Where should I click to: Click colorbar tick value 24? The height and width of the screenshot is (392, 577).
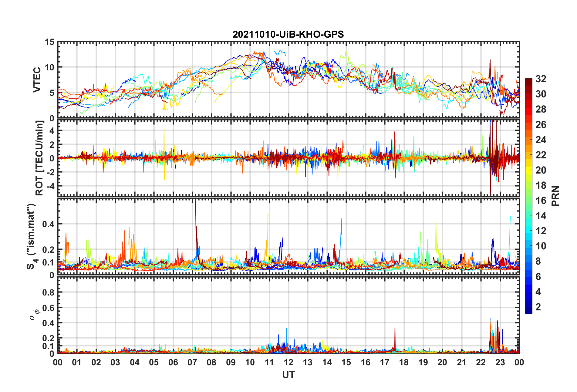pyautogui.click(x=541, y=140)
